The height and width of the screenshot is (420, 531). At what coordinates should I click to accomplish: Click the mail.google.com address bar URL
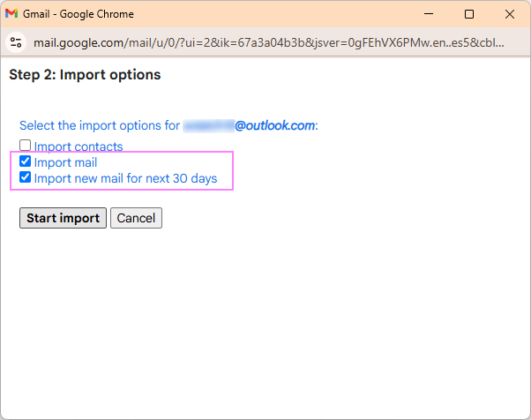coord(268,42)
